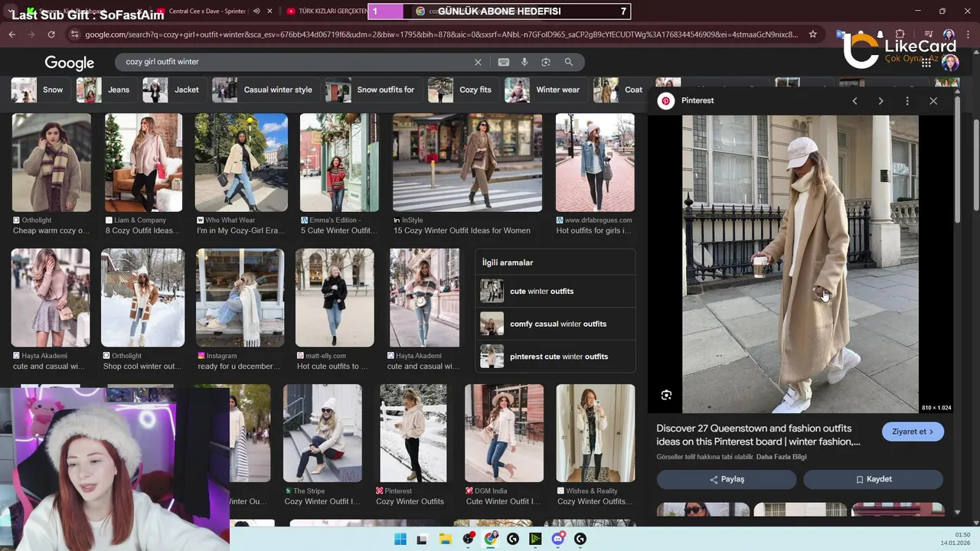The width and height of the screenshot is (980, 551).
Task: Select Snow outfits for filter chip
Action: pos(374,90)
